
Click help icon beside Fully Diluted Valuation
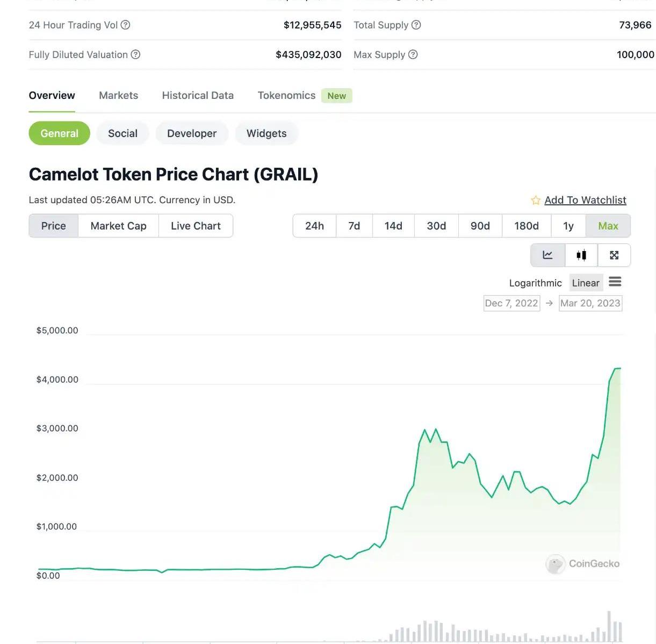136,54
